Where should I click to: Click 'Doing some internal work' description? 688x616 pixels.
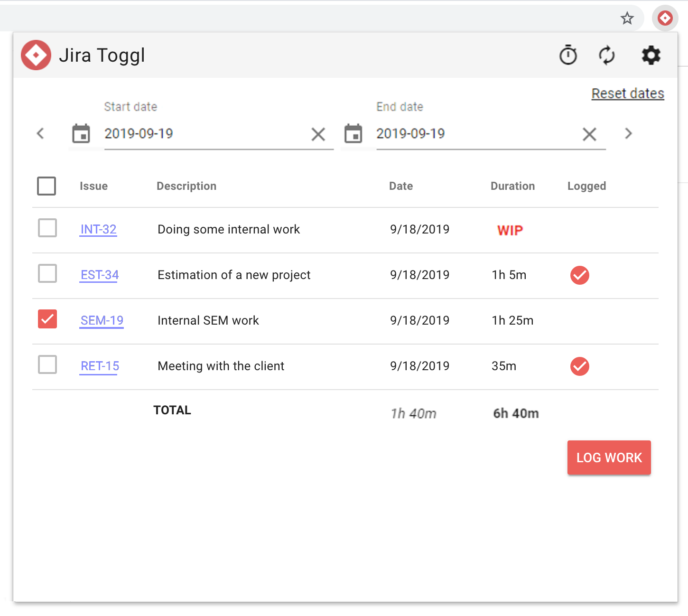[x=229, y=229]
